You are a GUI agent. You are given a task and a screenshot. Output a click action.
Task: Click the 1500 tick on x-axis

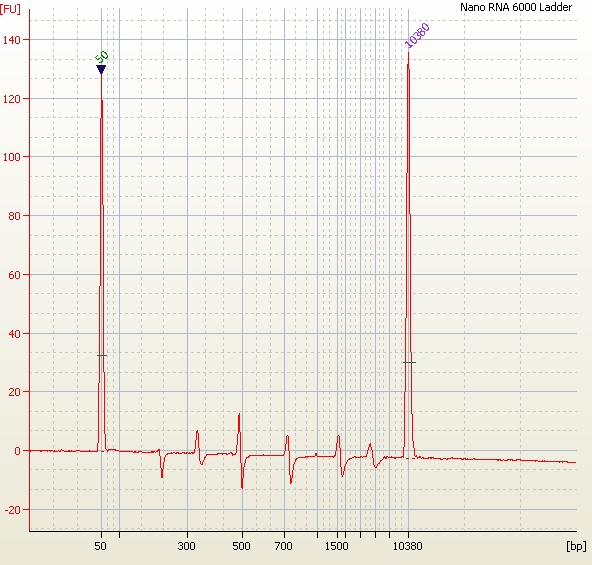coord(336,546)
